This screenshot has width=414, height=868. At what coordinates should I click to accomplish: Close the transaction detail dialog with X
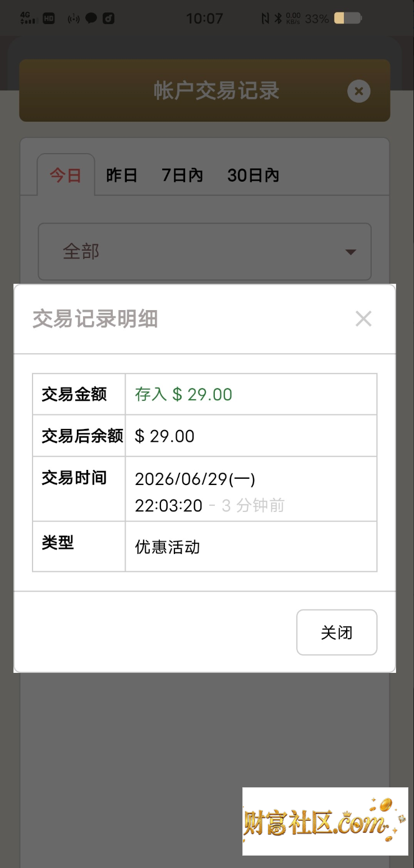(364, 318)
